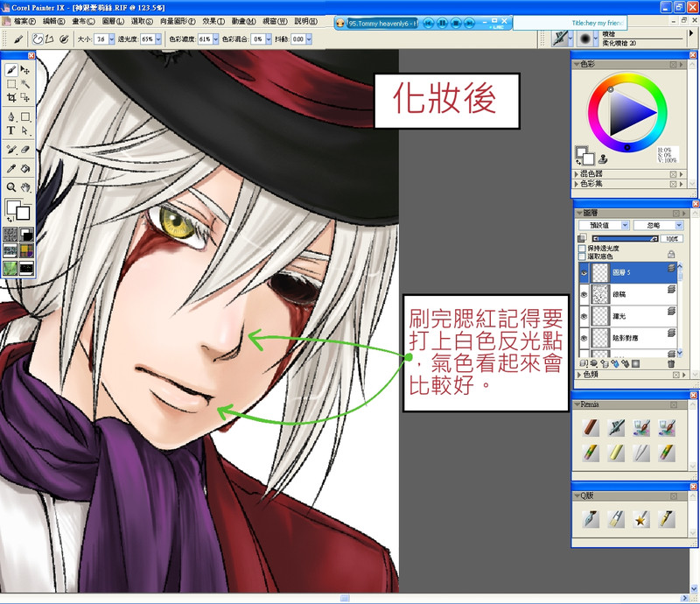This screenshot has height=604, width=700.
Task: Select the Grabber hand tool
Action: pos(25,187)
